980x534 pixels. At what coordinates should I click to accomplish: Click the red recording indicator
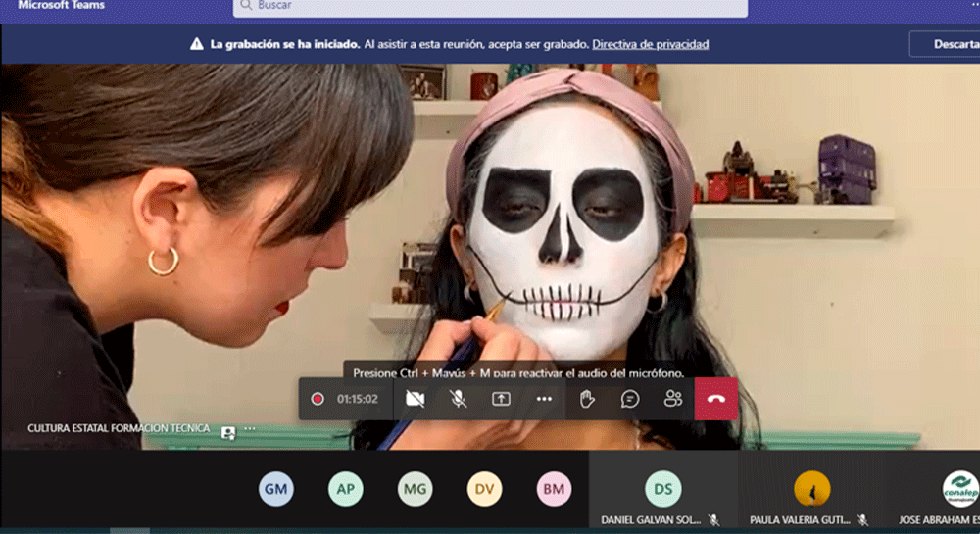click(x=318, y=399)
